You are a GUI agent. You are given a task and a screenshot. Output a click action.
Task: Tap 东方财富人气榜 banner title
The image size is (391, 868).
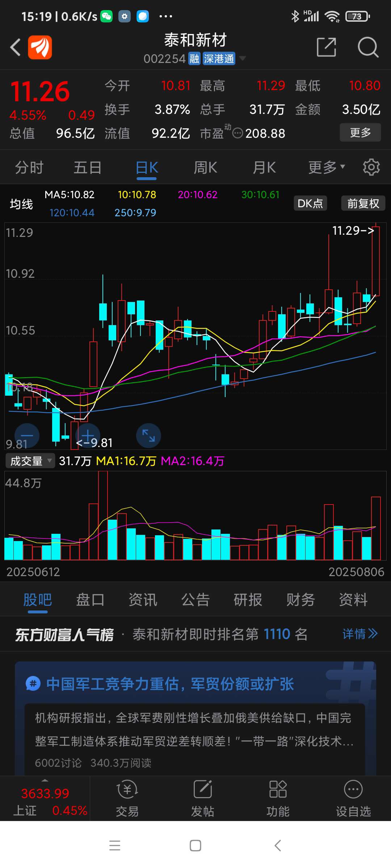[64, 634]
